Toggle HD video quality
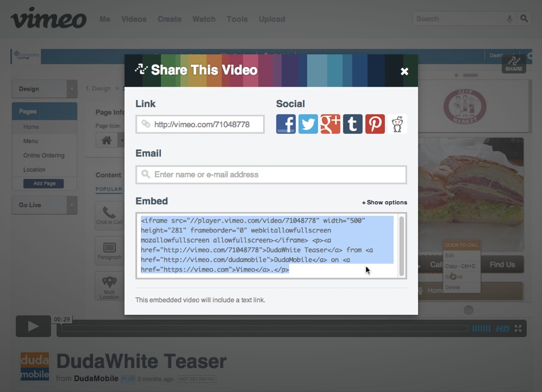 coord(503,328)
